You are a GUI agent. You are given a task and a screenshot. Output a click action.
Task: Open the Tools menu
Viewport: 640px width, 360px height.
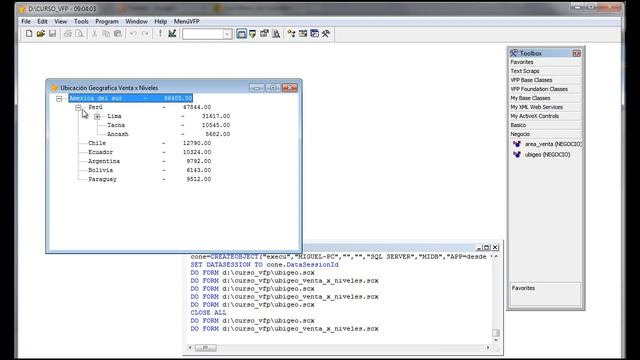pyautogui.click(x=81, y=21)
